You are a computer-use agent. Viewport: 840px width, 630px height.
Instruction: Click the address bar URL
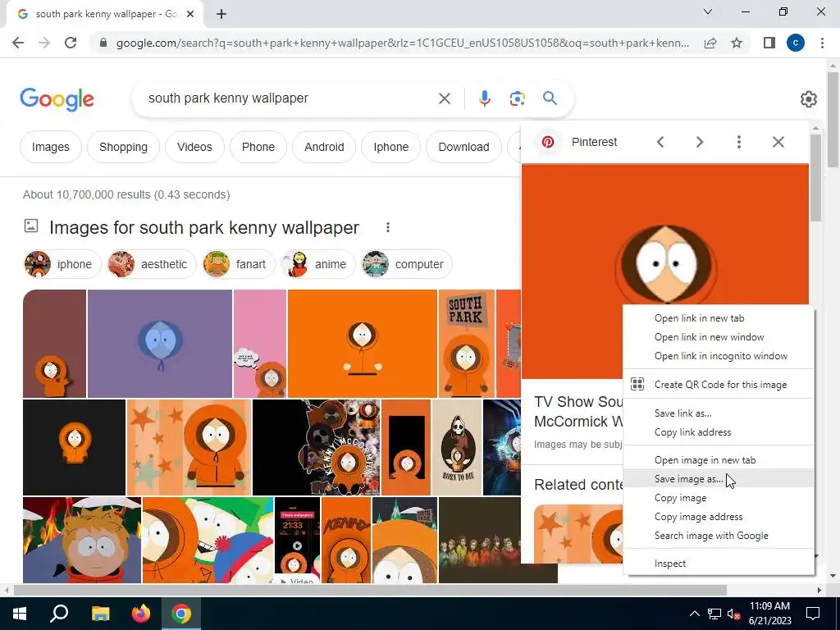[402, 43]
